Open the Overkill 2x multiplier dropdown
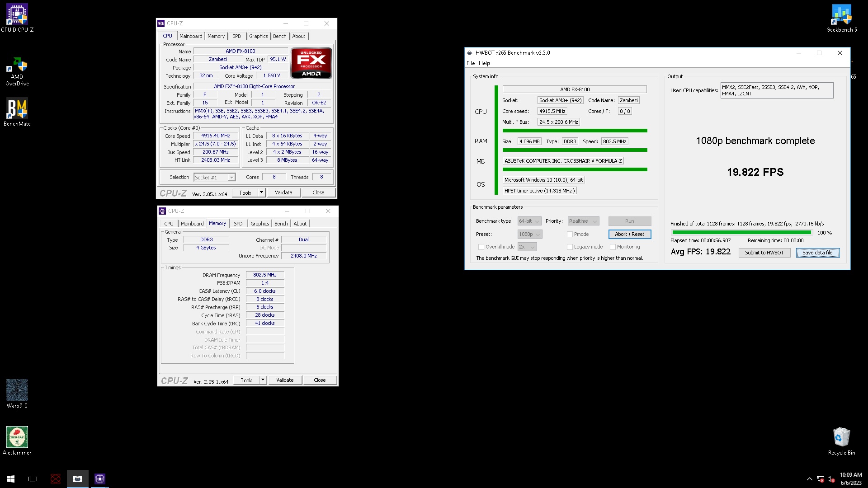Screen dimensions: 868x488 pyautogui.click(x=527, y=247)
